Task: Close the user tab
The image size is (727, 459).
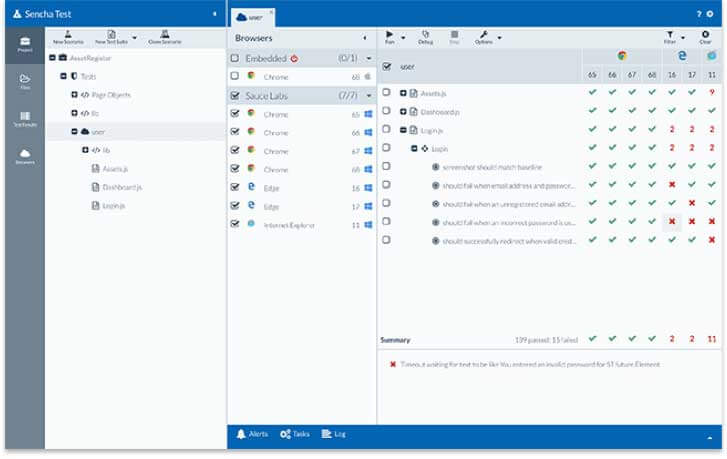Action: click(271, 12)
